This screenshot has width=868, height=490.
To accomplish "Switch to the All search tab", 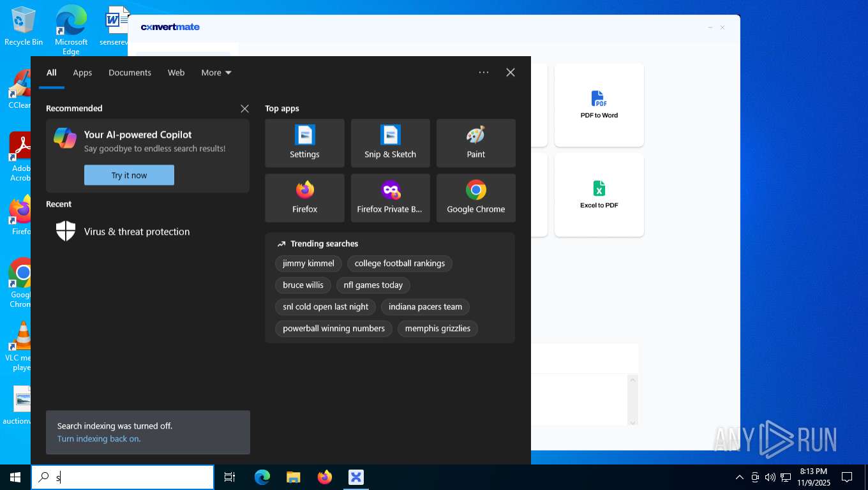I will click(52, 73).
